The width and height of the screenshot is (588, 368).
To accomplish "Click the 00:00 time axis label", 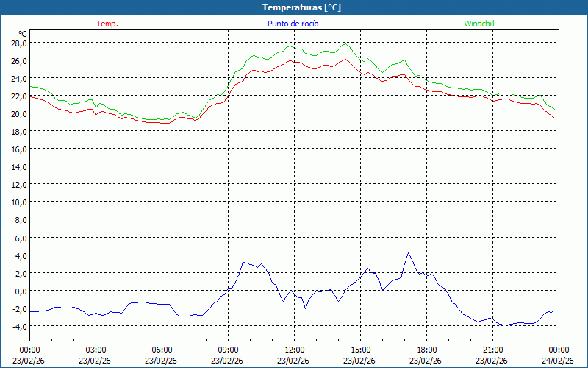I will click(29, 350).
